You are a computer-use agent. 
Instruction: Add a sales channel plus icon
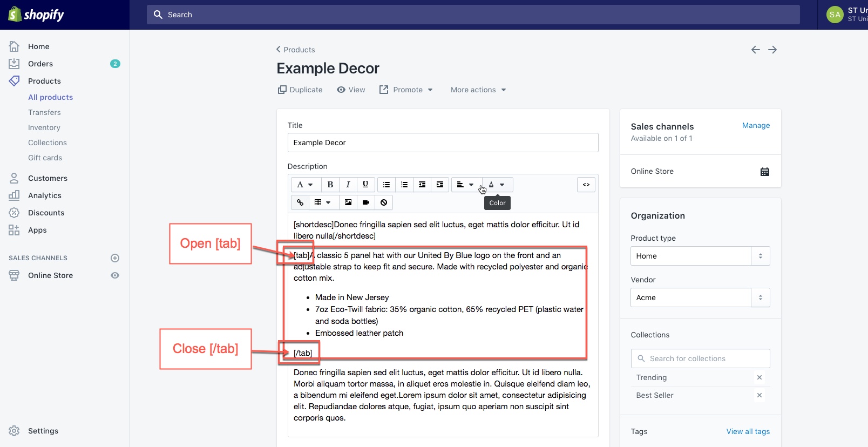(115, 258)
